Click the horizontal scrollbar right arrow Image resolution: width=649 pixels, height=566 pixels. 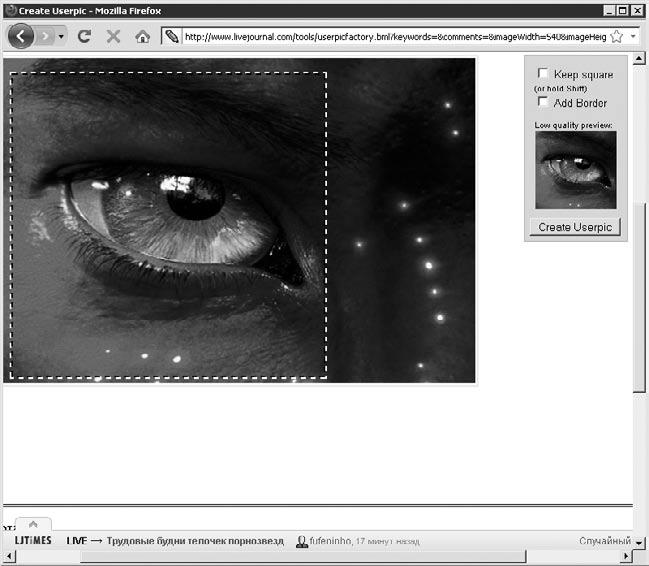coord(625,556)
